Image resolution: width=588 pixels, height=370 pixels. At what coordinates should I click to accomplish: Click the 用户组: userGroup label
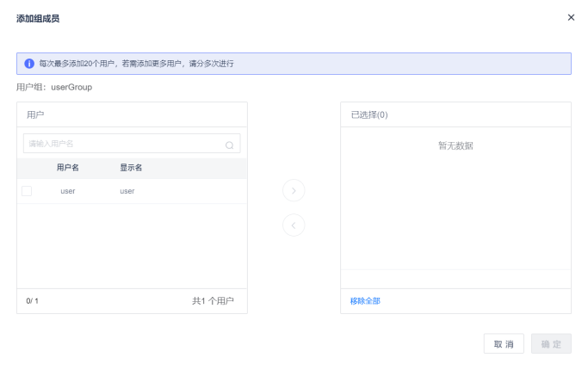point(54,87)
